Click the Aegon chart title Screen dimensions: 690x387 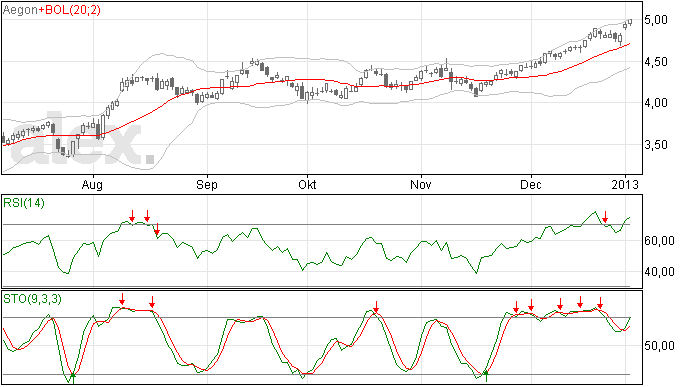20,10
